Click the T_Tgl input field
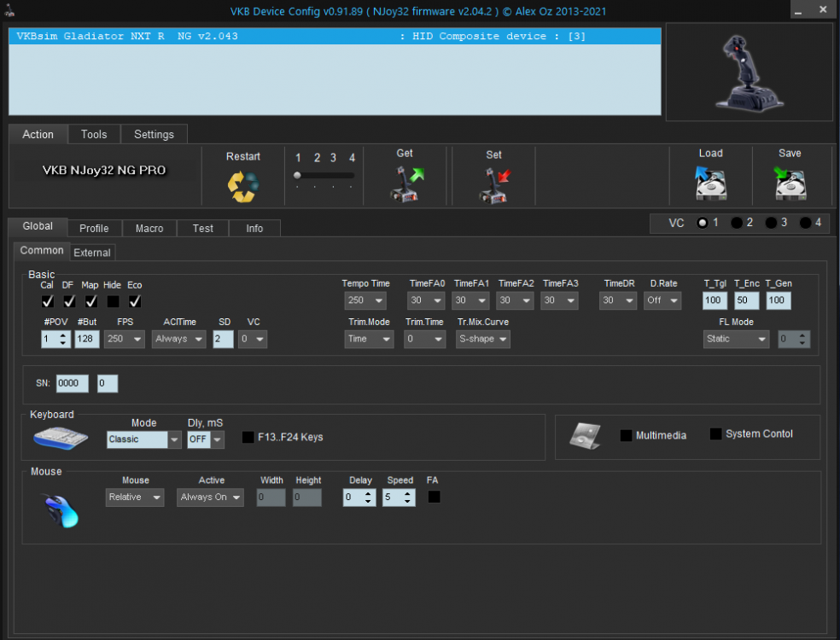The height and width of the screenshot is (640, 840). [715, 300]
